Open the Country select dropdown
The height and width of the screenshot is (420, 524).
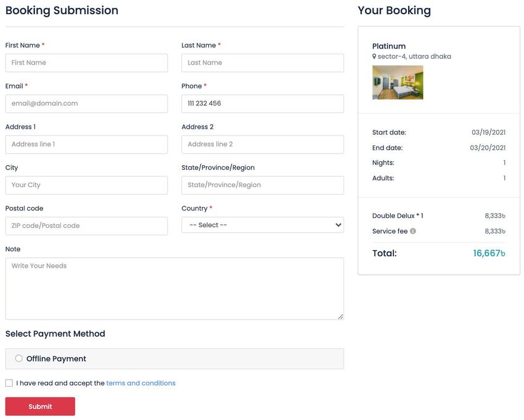pos(263,225)
